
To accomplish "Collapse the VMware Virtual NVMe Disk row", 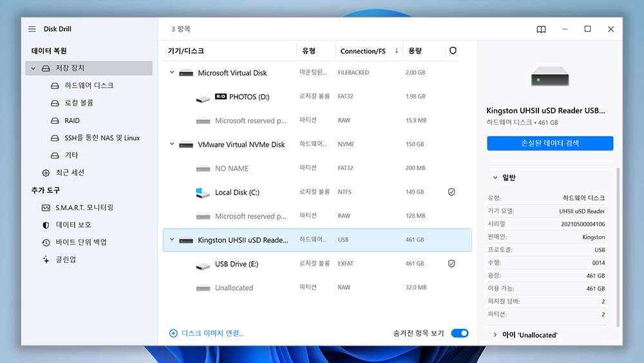I will [172, 144].
